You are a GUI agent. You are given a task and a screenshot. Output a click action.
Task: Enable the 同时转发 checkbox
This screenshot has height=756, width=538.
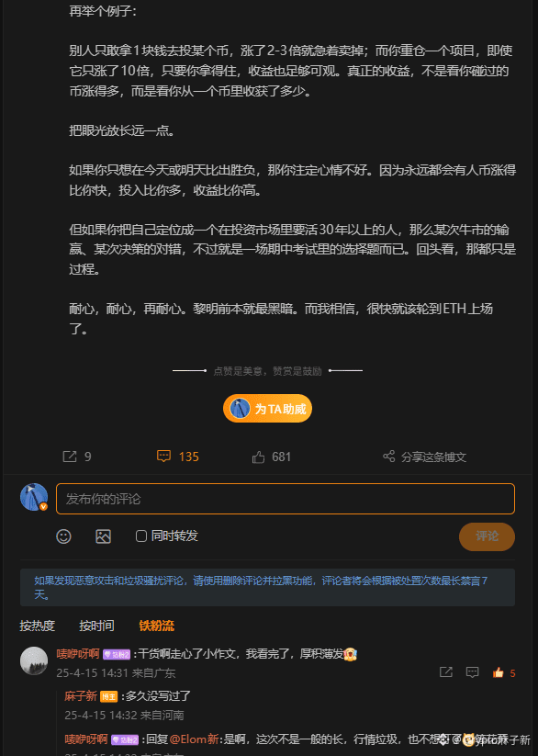coord(141,536)
